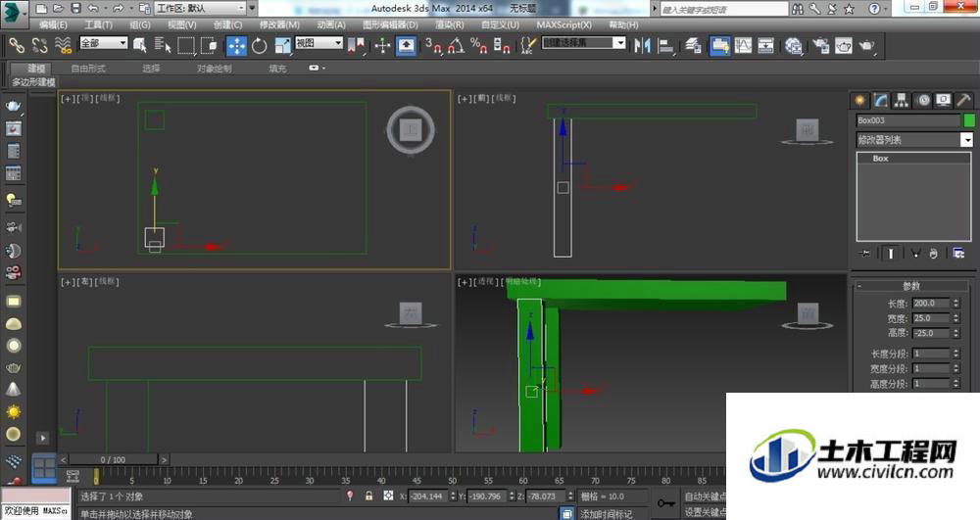
Task: Toggle the Keyboard Shortcut Override icon
Action: coord(407,46)
